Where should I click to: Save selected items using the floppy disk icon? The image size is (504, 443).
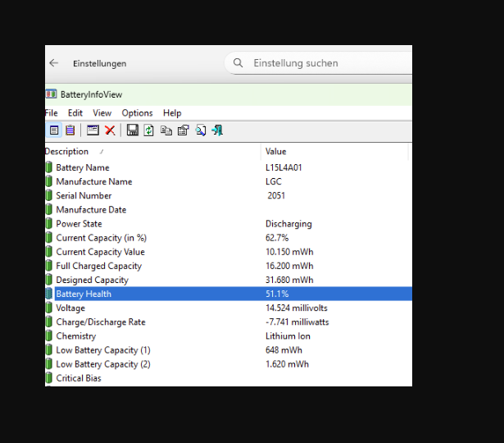point(133,130)
